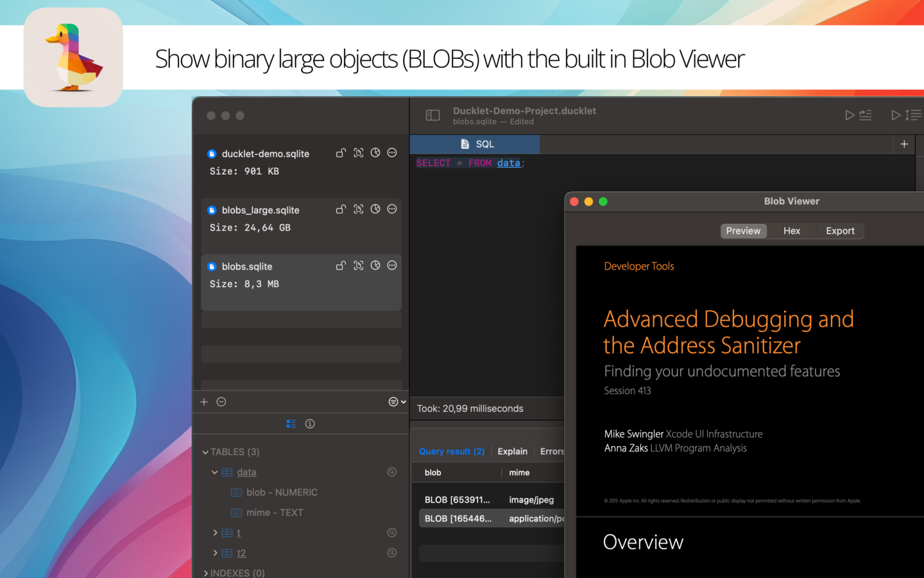The image size is (924, 578).
Task: Click the 'Took: 20,99 milliseconds' status text
Action: click(x=470, y=408)
